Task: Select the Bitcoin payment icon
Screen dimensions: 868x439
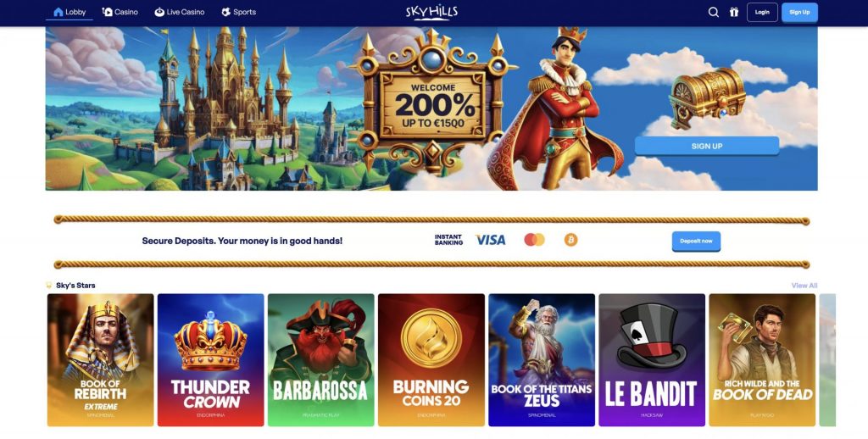Action: click(x=570, y=240)
